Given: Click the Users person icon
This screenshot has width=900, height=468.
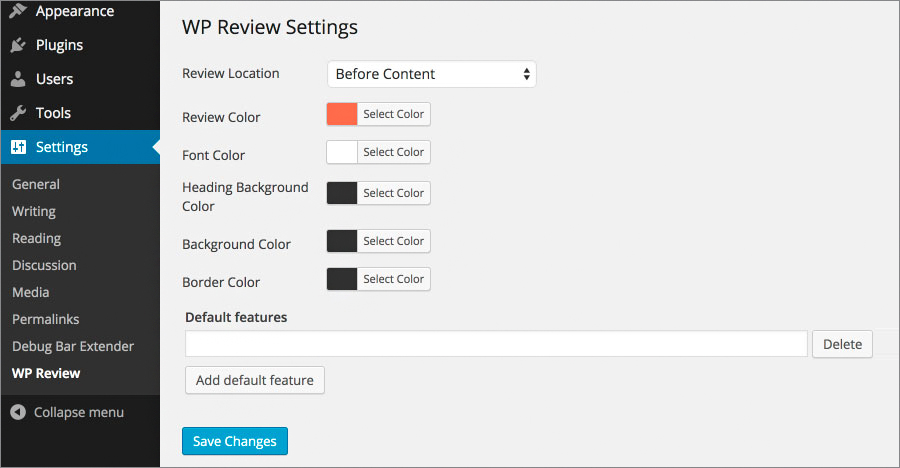Looking at the screenshot, I should [x=18, y=79].
